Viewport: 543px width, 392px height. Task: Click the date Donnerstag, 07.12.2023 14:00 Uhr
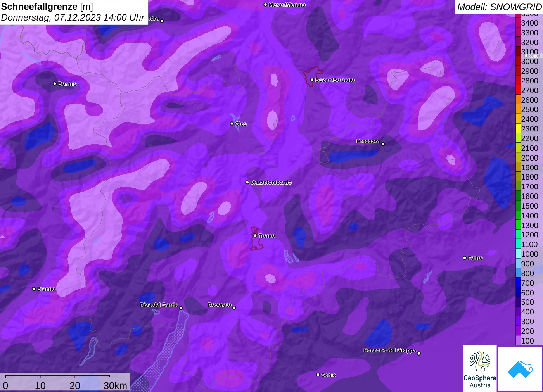tap(73, 17)
